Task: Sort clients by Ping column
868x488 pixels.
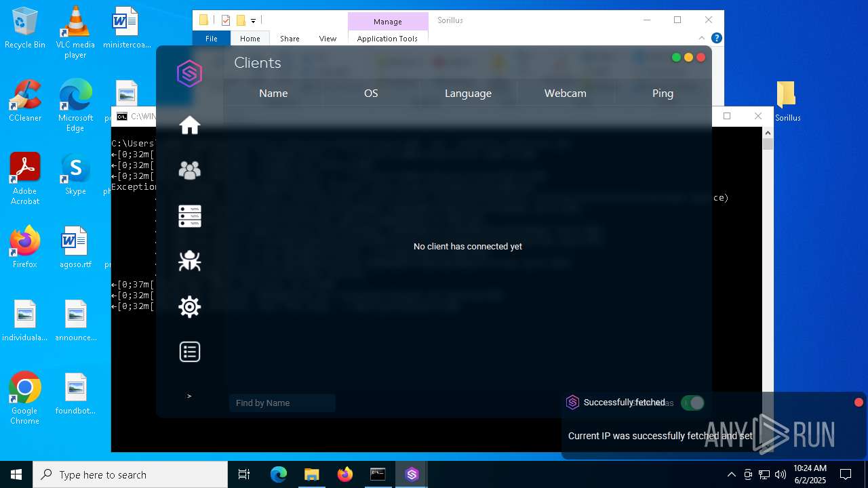Action: [x=663, y=94]
